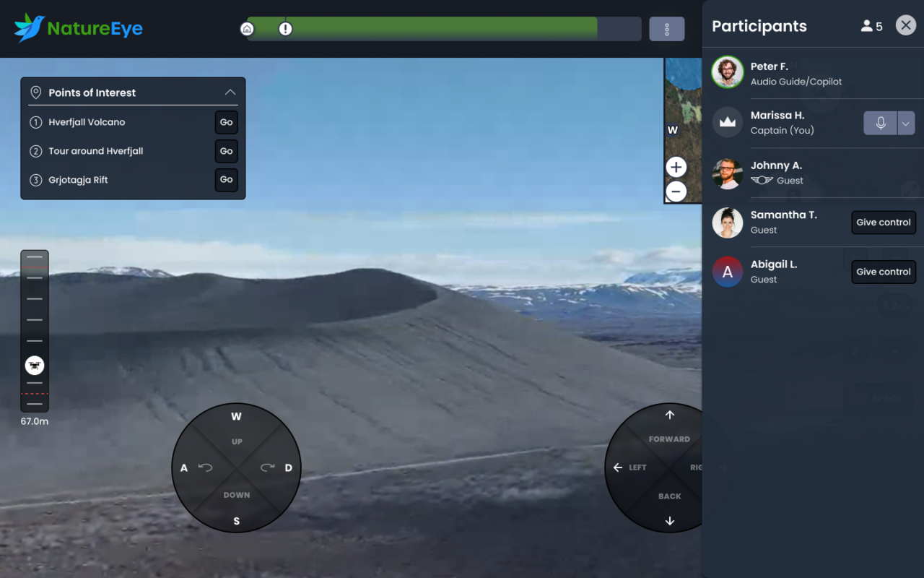Give control to Samantha T.
The image size is (924, 578).
tap(883, 223)
